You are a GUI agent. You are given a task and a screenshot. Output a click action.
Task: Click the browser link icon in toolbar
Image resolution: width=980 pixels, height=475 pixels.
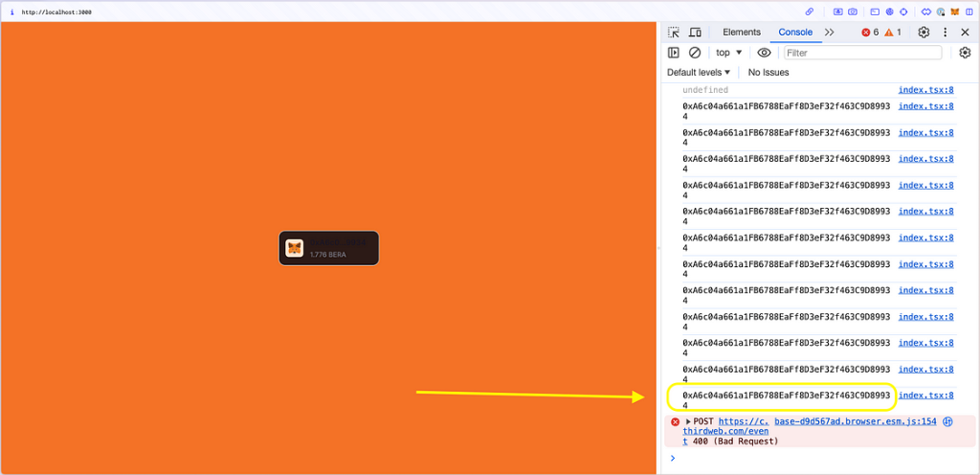[810, 11]
